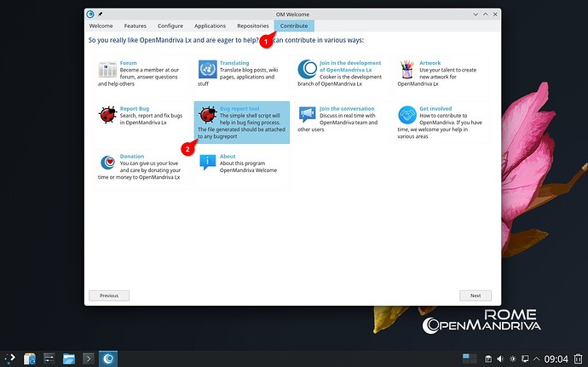The width and height of the screenshot is (588, 367).
Task: Open the Applications tab
Action: tap(210, 26)
